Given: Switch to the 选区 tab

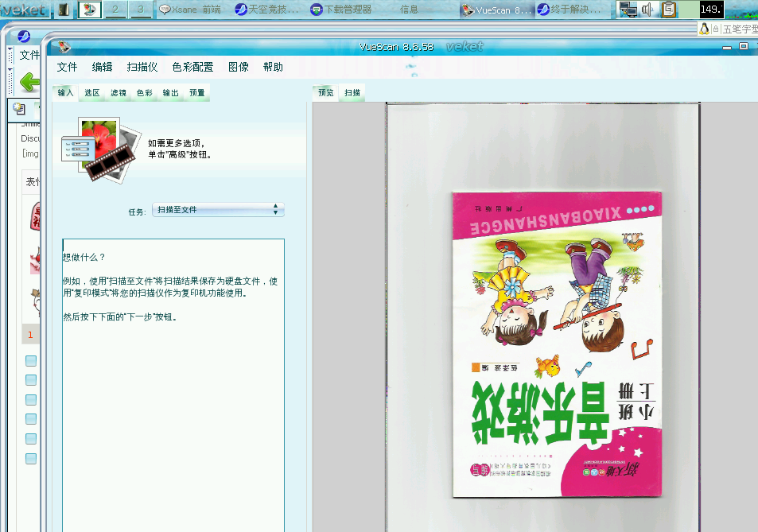Looking at the screenshot, I should pos(91,93).
